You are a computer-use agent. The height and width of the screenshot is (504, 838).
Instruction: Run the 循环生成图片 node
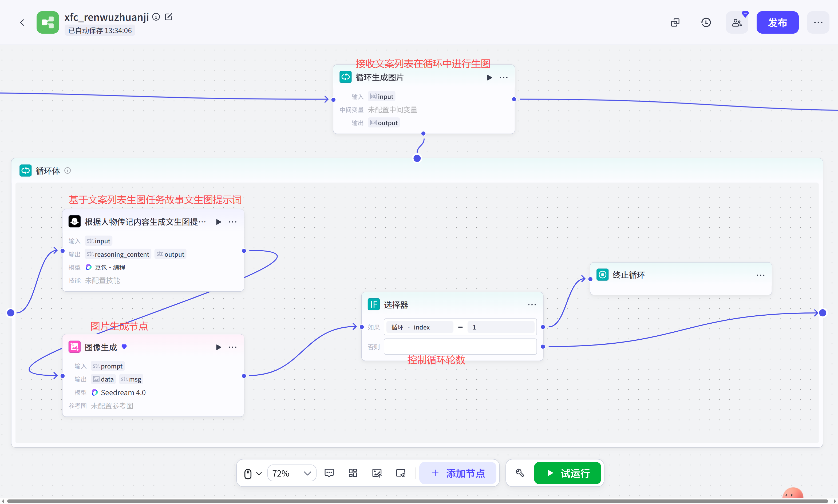(489, 77)
